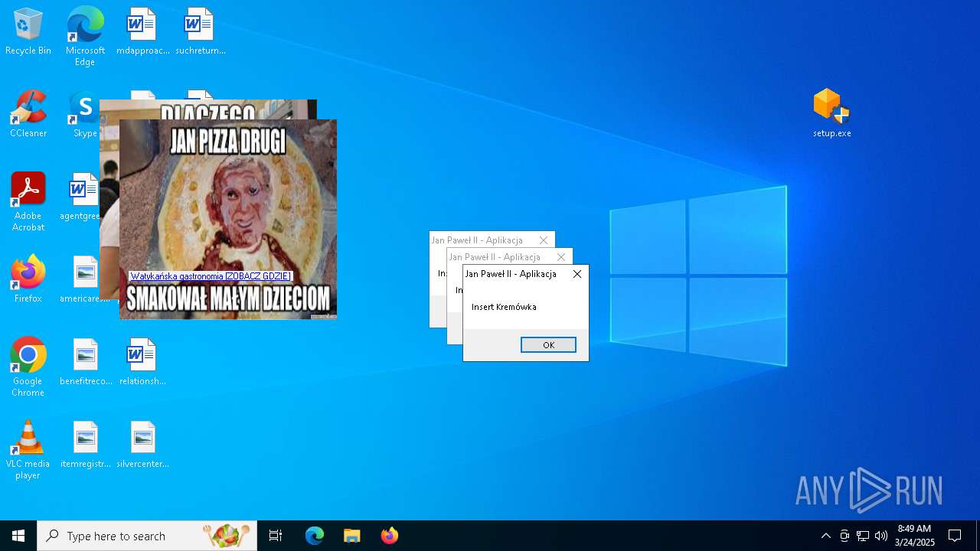Click the Type here to search box
This screenshot has height=551, width=980.
tap(147, 536)
